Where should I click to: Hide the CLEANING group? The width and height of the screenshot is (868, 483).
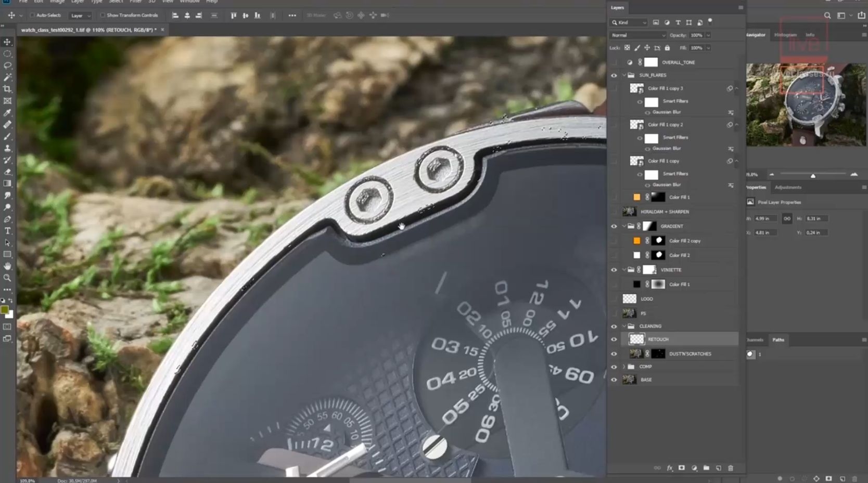[x=614, y=327]
